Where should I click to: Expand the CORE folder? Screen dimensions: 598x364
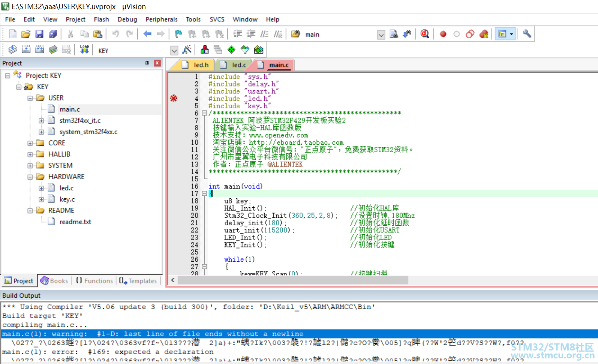[x=30, y=143]
